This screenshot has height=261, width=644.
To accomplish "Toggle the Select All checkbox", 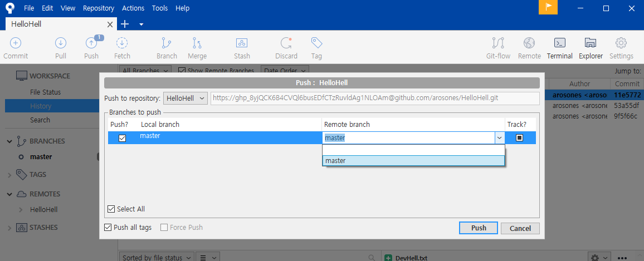I will (x=111, y=209).
